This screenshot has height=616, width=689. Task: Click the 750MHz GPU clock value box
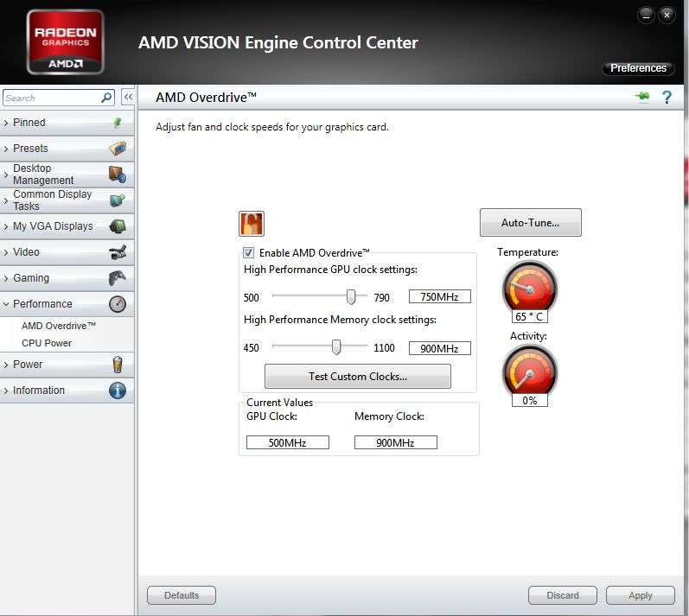439,297
